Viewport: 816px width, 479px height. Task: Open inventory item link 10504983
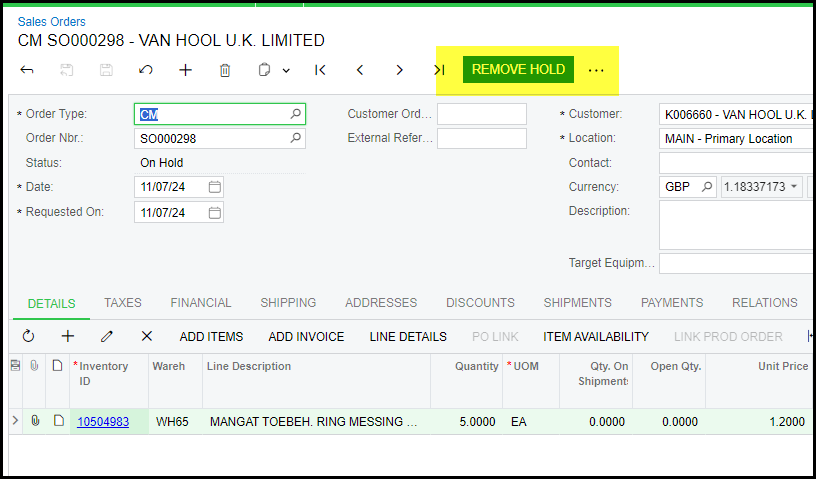(103, 422)
